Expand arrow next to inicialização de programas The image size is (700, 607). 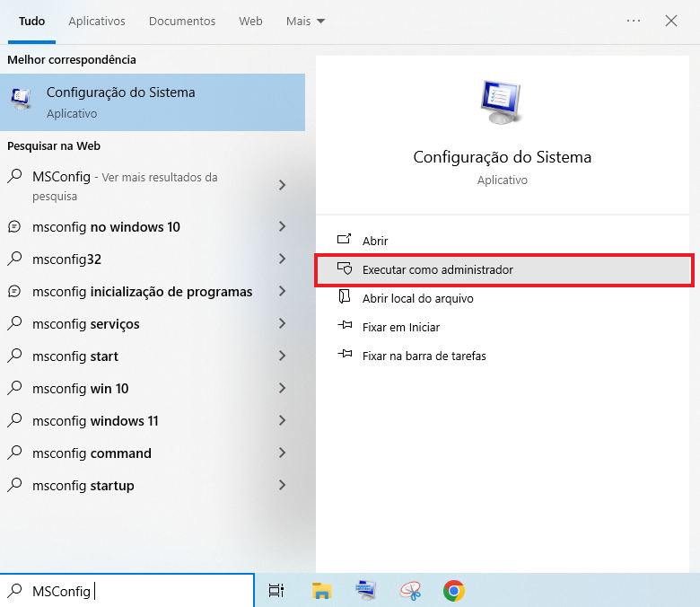point(282,291)
